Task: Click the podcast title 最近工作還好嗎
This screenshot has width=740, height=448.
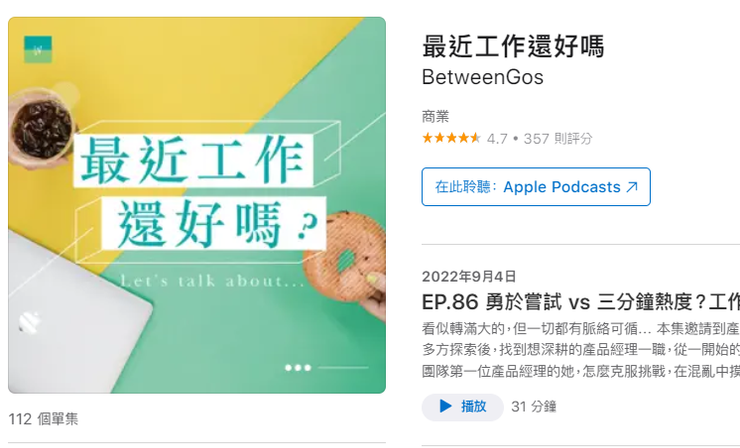Action: (x=513, y=46)
